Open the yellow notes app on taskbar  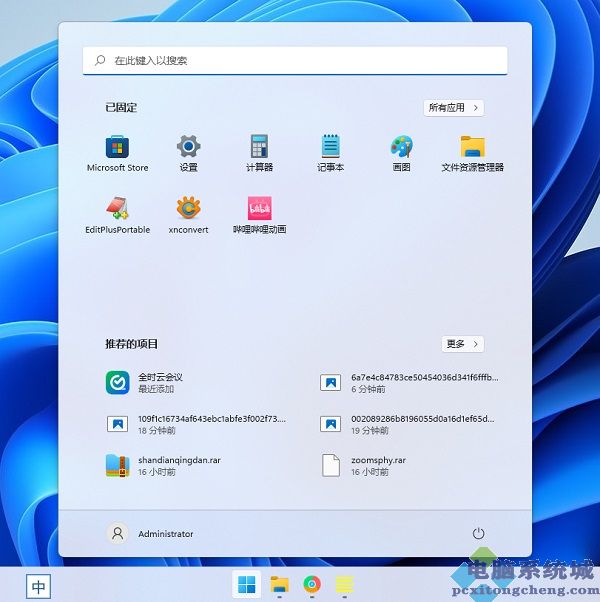click(x=344, y=585)
